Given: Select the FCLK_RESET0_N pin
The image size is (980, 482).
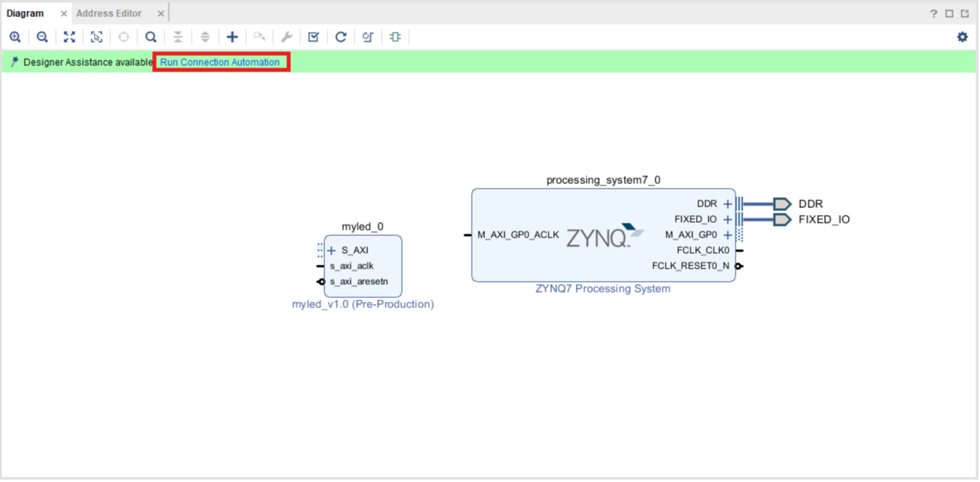Looking at the screenshot, I should 691,265.
